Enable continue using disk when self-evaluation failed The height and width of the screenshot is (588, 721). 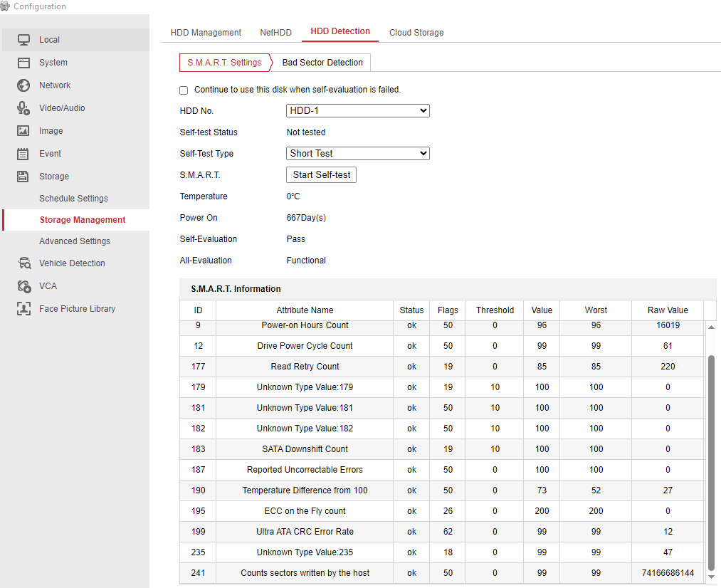[x=184, y=90]
